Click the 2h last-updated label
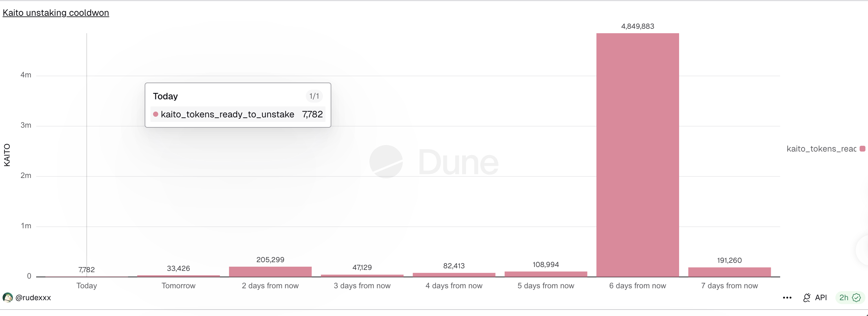 point(844,298)
